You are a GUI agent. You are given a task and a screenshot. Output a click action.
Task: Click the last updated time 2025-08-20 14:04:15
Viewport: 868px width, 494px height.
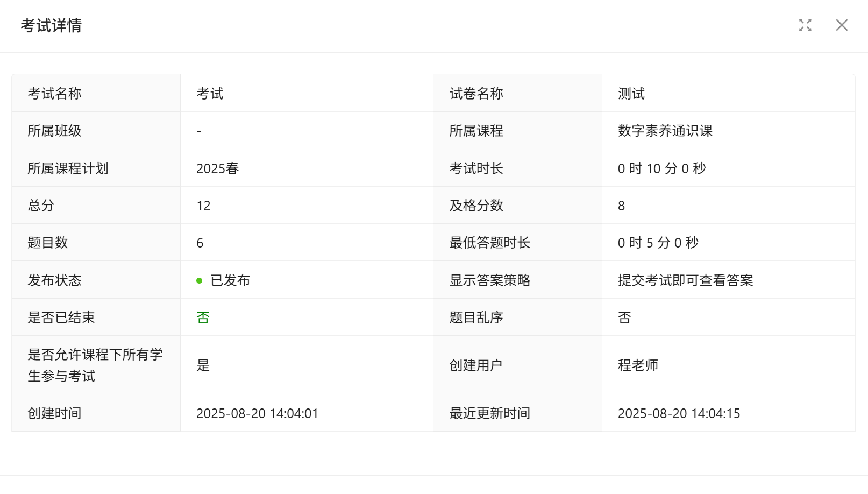(679, 413)
